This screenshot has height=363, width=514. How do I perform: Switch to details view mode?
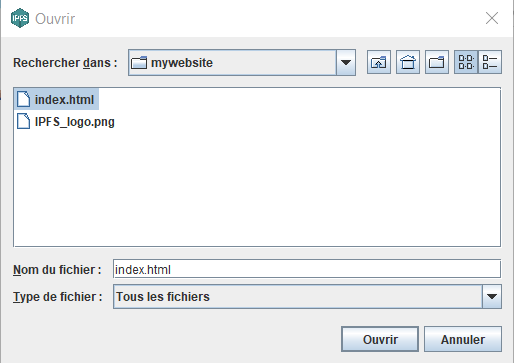490,62
